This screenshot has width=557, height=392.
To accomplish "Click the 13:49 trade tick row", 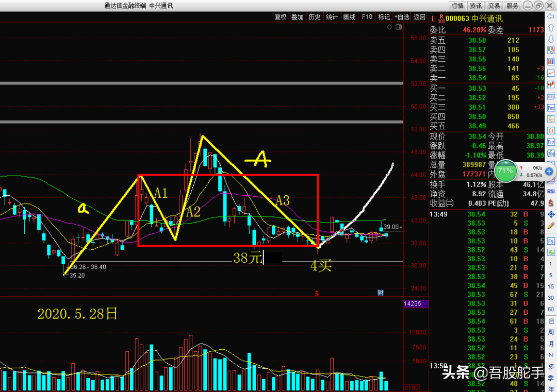I will (487, 214).
